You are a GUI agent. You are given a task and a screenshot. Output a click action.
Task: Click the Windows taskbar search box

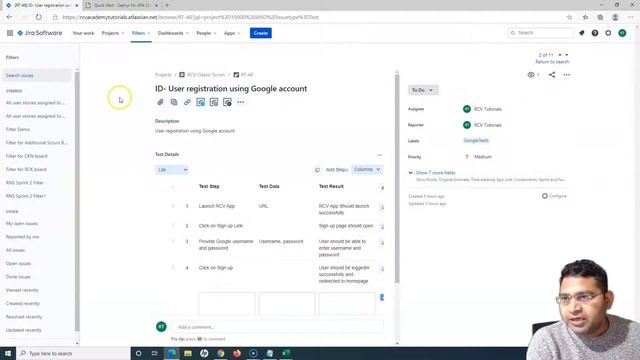[73, 353]
